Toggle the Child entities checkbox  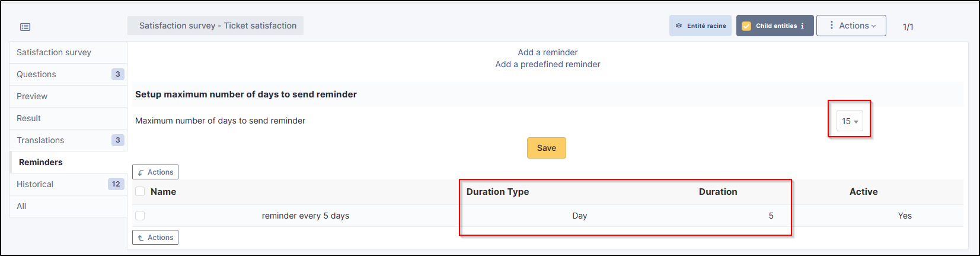point(746,26)
